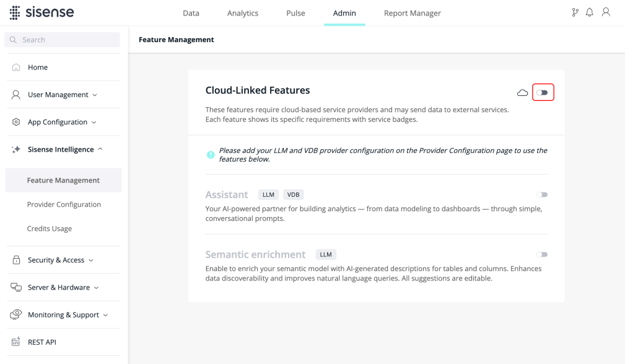Click the Server & Hardware monitors icon

point(16,287)
